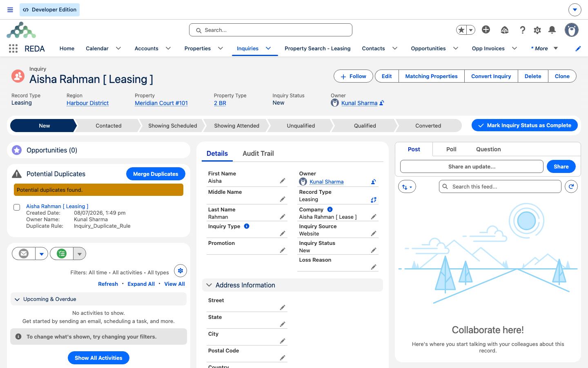Open the user profile avatar

click(x=572, y=30)
